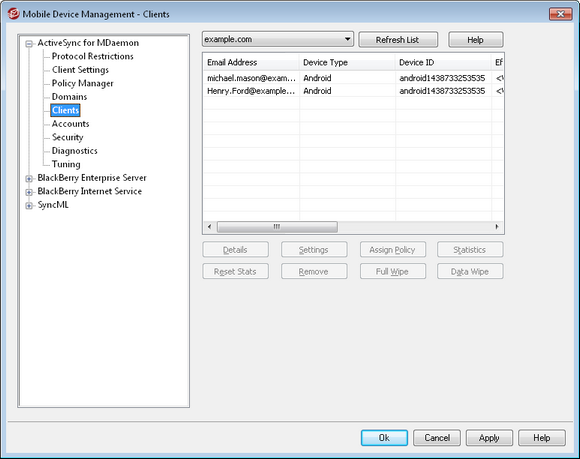Click the Refresh List button
Image resolution: width=580 pixels, height=459 pixels.
(398, 40)
